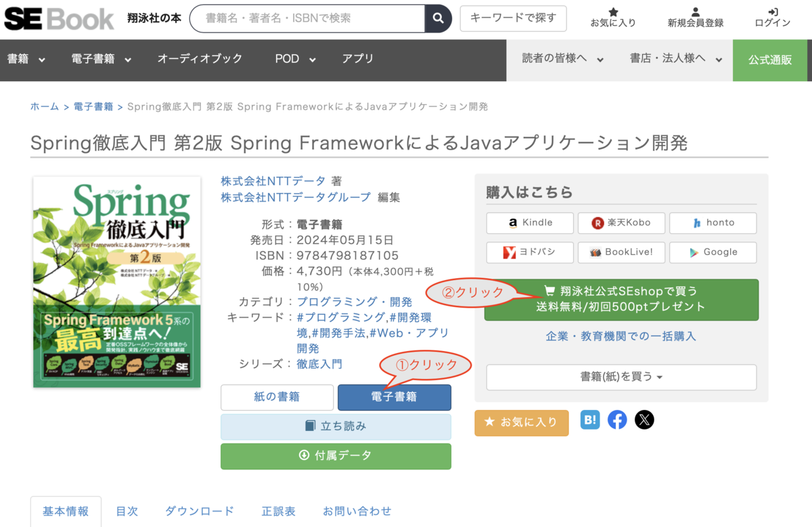The height and width of the screenshot is (527, 812).
Task: Open editor 株式会社NTTデータグループ link
Action: point(296,198)
